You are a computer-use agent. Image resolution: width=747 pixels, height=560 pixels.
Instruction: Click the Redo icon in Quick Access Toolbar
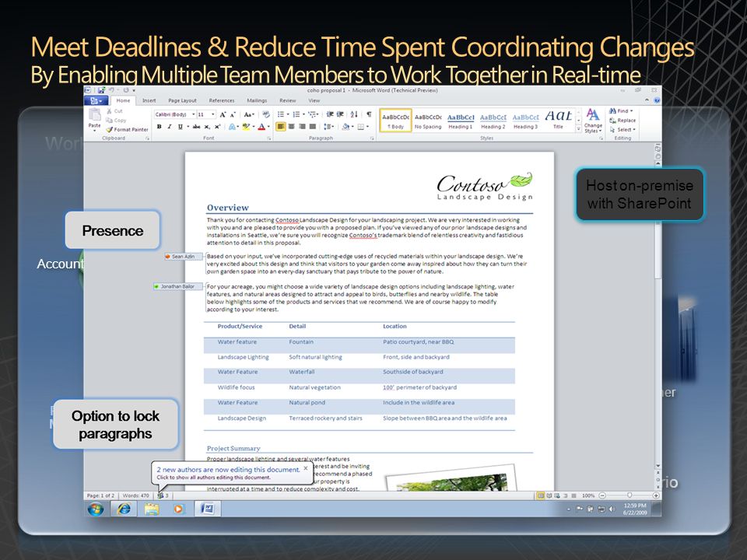(x=126, y=90)
